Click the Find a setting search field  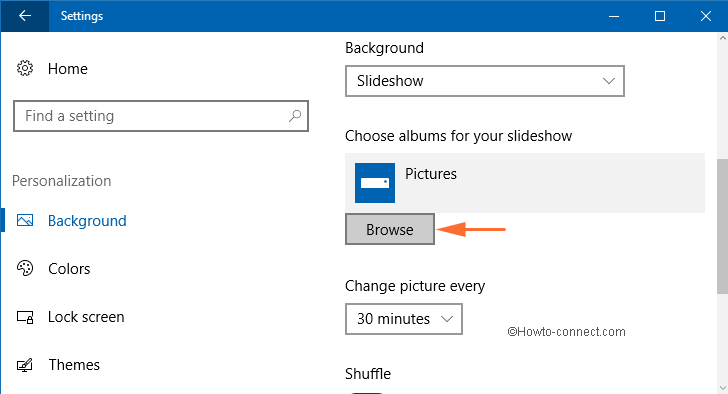coord(161,116)
